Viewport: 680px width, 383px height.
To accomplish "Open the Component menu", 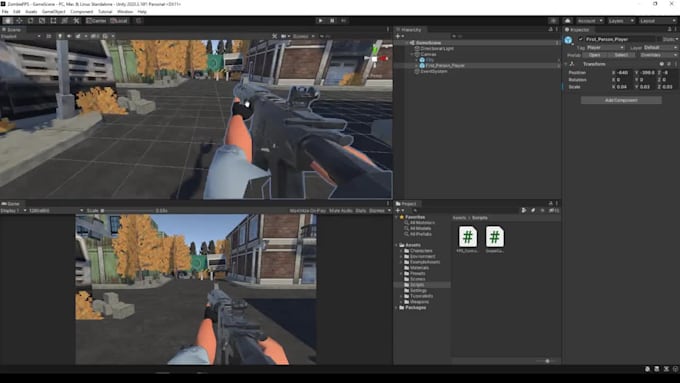I will coord(82,12).
